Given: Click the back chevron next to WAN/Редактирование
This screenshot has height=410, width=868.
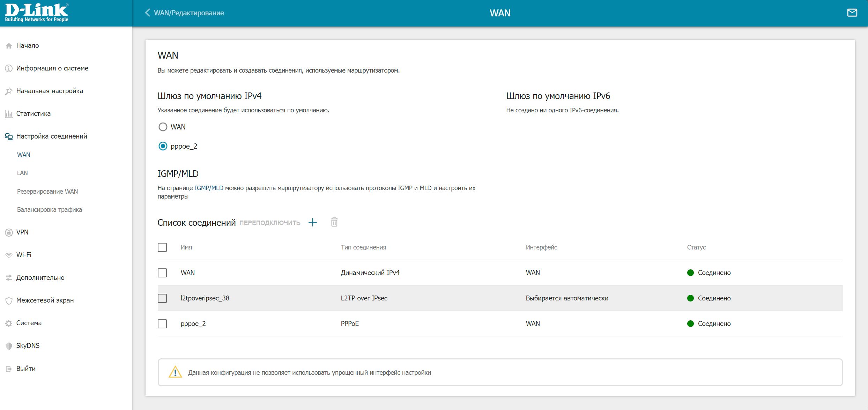Looking at the screenshot, I should tap(148, 13).
